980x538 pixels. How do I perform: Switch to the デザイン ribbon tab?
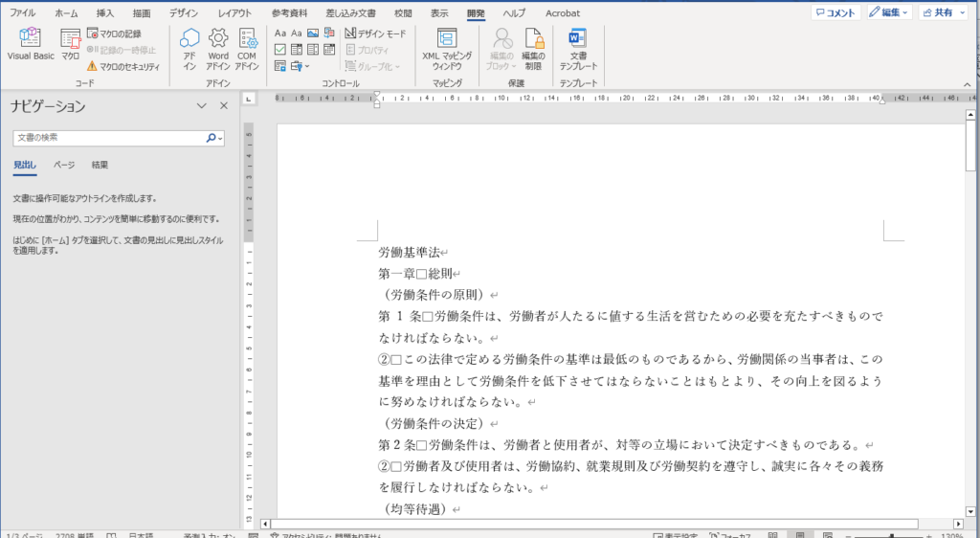pos(184,13)
